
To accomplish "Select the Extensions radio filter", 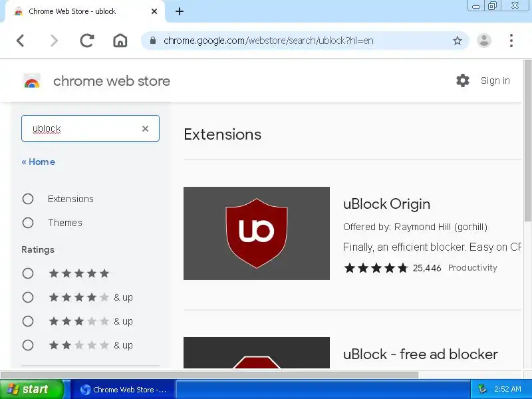I will (x=28, y=199).
